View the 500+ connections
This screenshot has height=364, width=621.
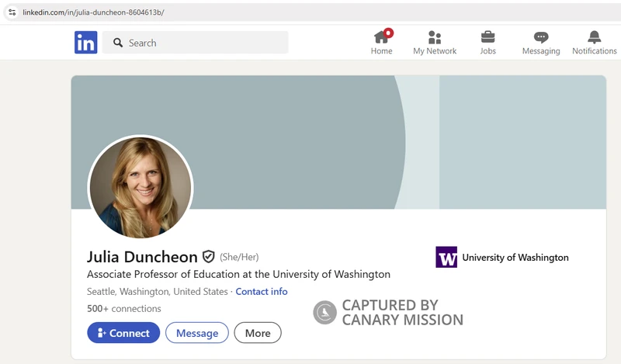tap(124, 309)
